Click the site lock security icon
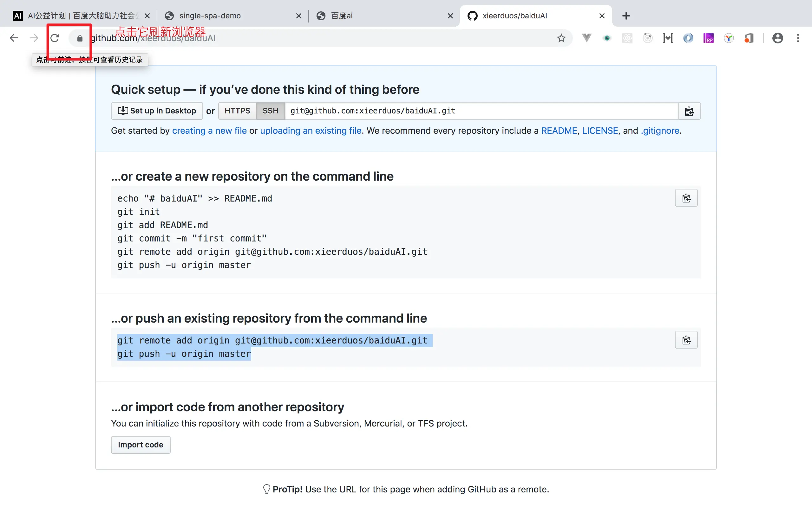812x507 pixels. point(80,38)
